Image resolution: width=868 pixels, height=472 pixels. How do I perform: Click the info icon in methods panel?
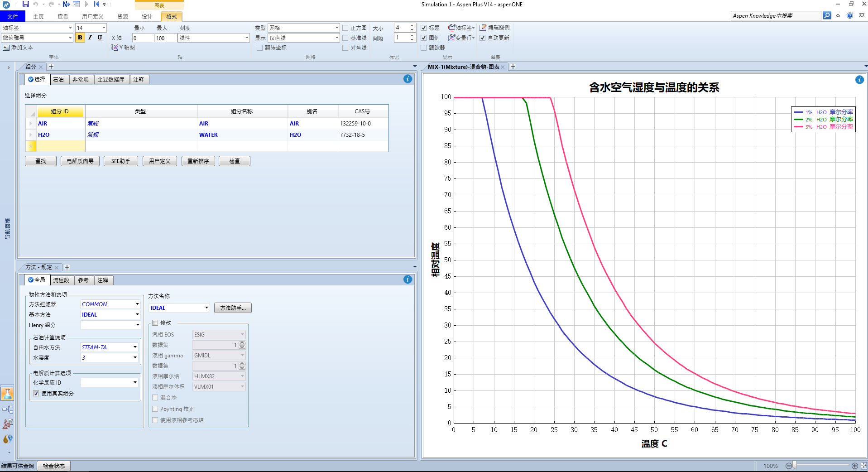pos(408,279)
